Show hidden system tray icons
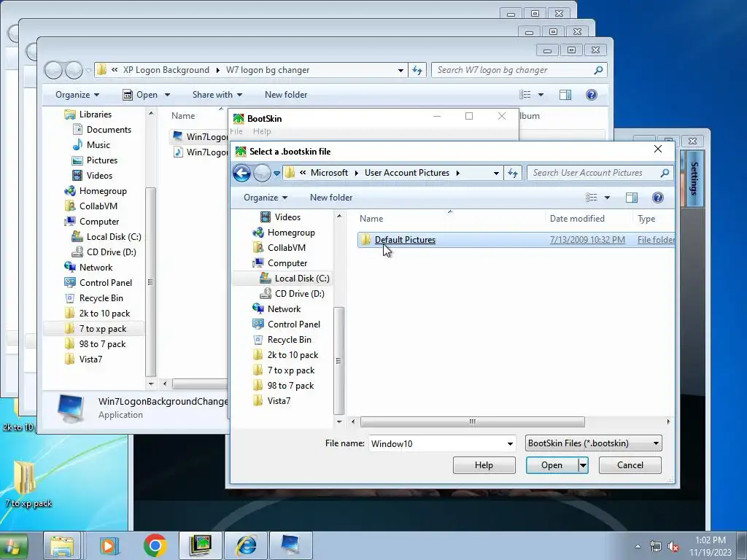Image resolution: width=747 pixels, height=560 pixels. (638, 547)
